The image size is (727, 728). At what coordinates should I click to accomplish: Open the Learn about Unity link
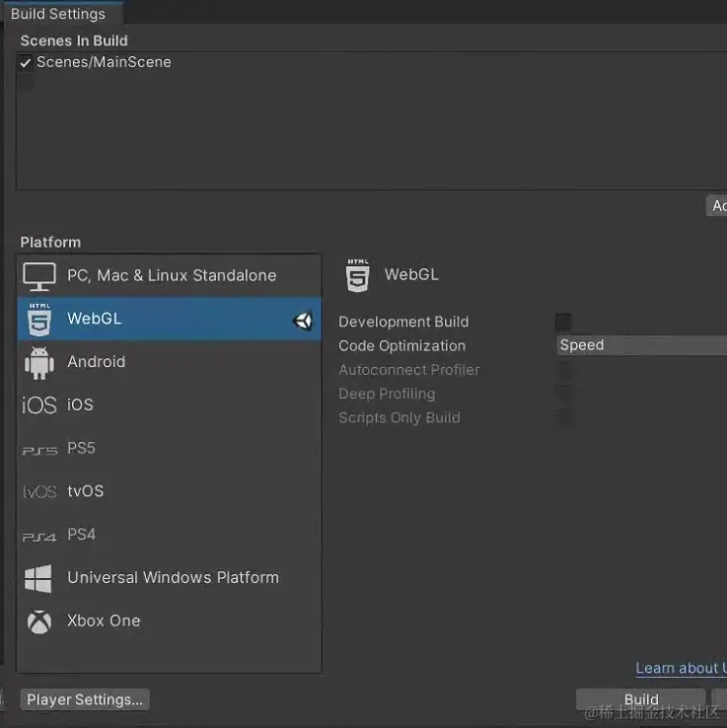click(681, 668)
